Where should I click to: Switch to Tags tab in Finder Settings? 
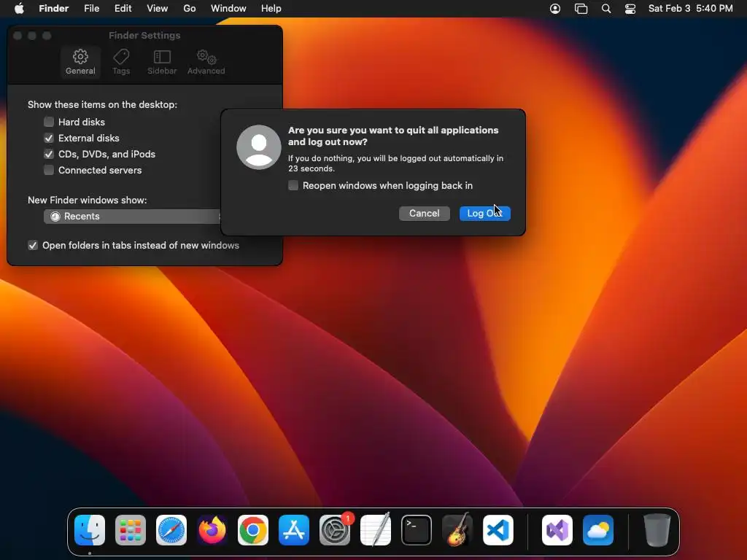pyautogui.click(x=121, y=62)
